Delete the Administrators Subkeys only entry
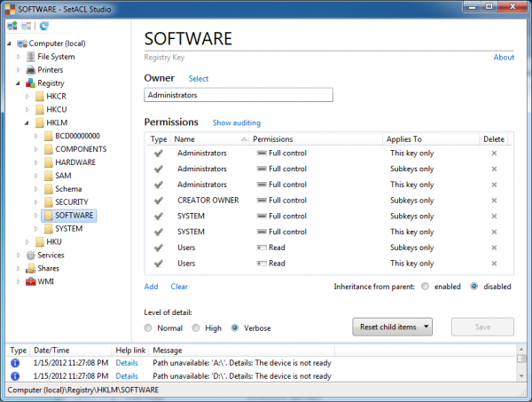The width and height of the screenshot is (532, 402). [x=494, y=169]
